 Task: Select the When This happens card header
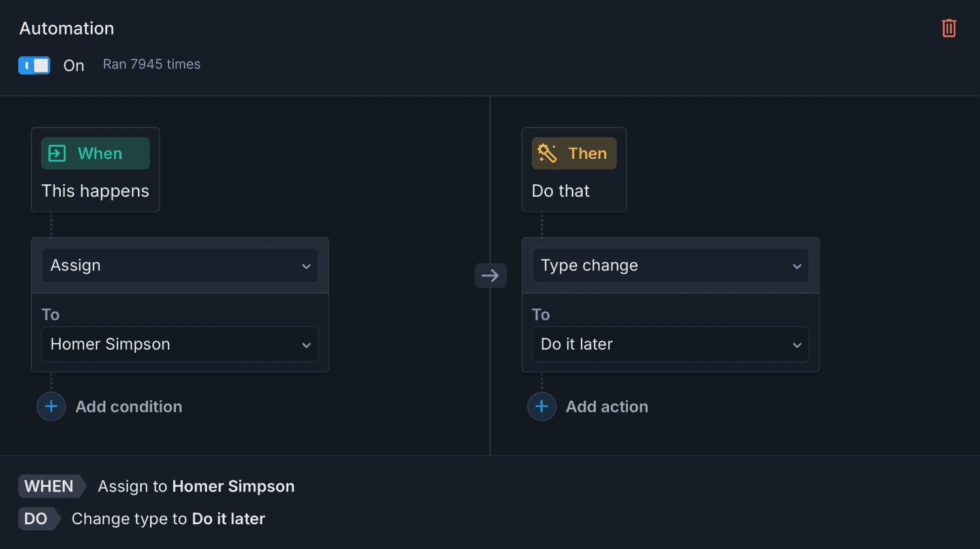(95, 170)
